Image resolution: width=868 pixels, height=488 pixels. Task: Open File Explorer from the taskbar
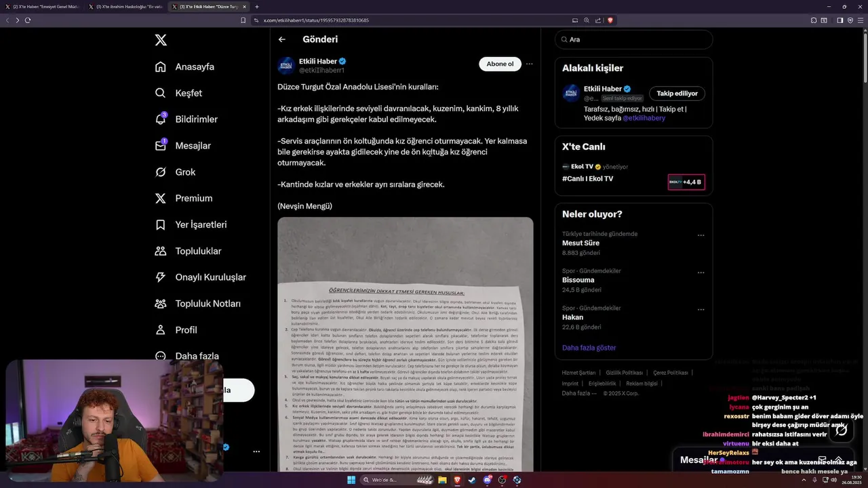coord(442,480)
